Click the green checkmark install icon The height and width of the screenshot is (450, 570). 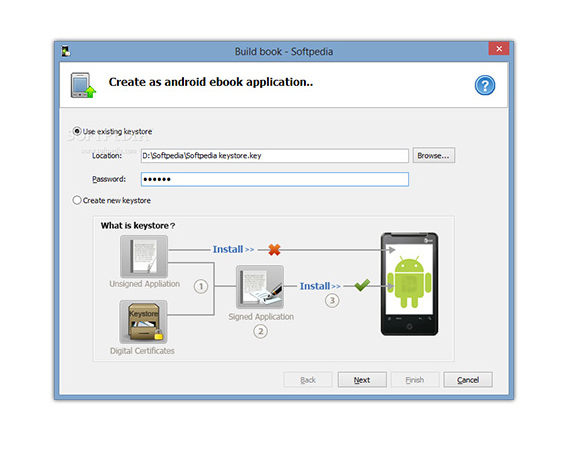[x=362, y=285]
